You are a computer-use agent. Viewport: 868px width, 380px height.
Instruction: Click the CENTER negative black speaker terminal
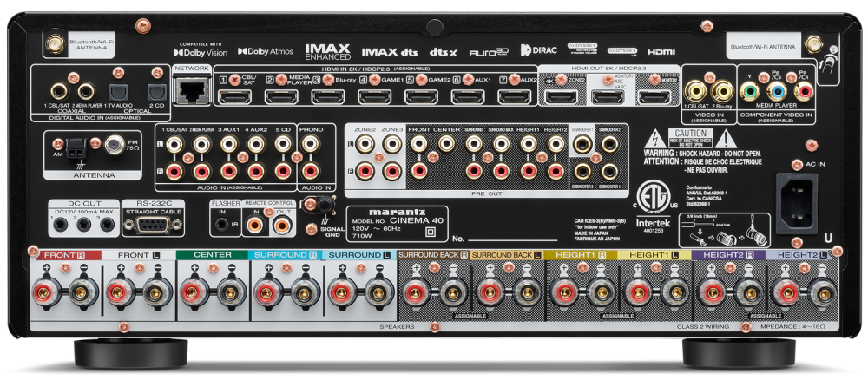click(x=232, y=292)
